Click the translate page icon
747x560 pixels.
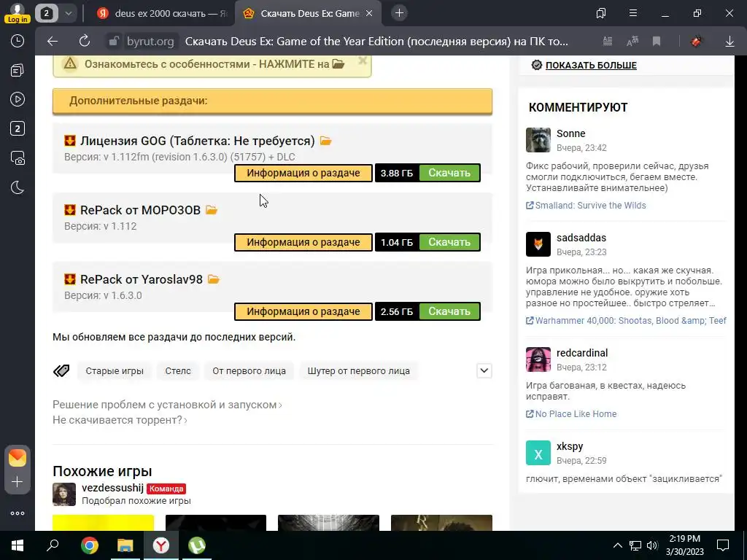pos(632,42)
